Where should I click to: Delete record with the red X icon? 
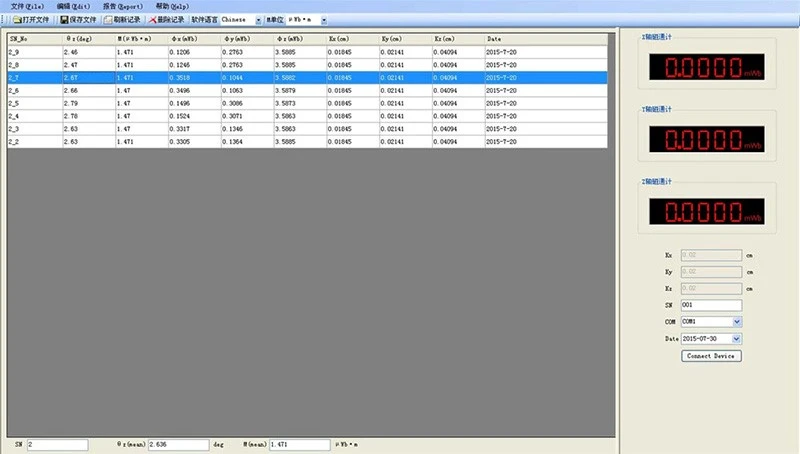[x=152, y=20]
